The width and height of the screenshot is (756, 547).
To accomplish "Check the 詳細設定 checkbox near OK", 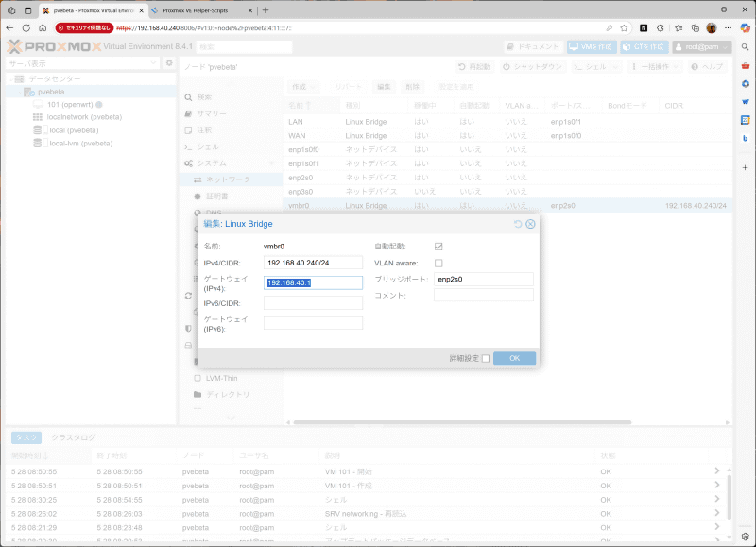I will click(x=487, y=358).
